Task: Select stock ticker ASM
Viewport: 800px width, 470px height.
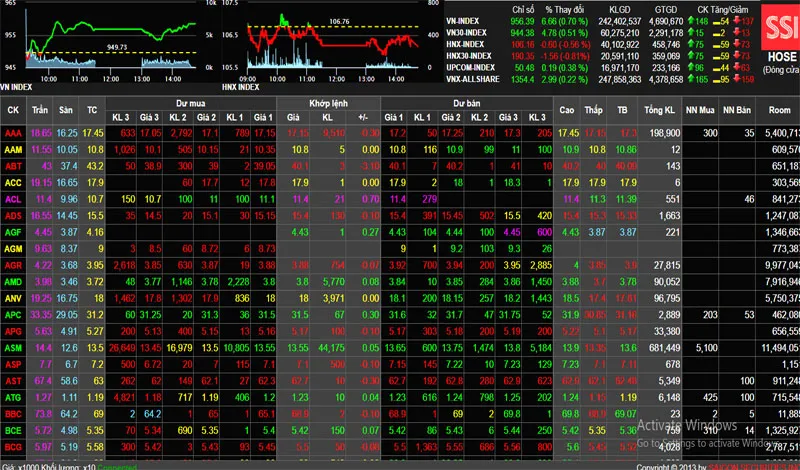Action: [13, 348]
